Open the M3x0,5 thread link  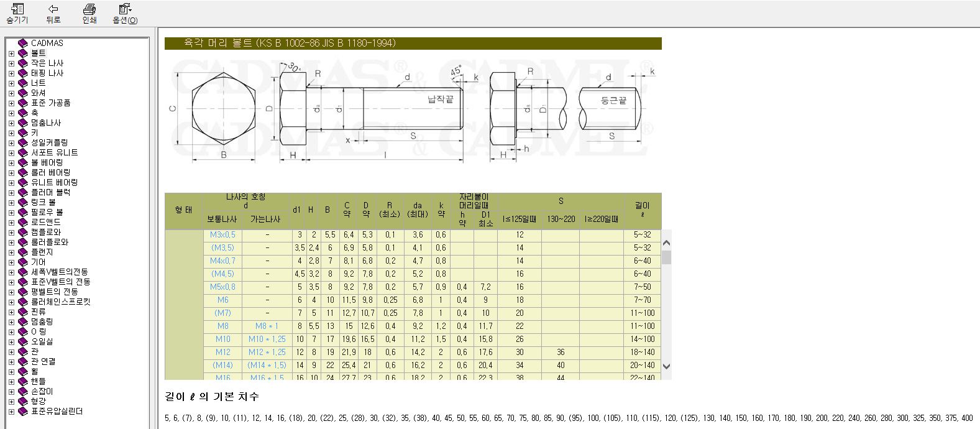click(222, 235)
